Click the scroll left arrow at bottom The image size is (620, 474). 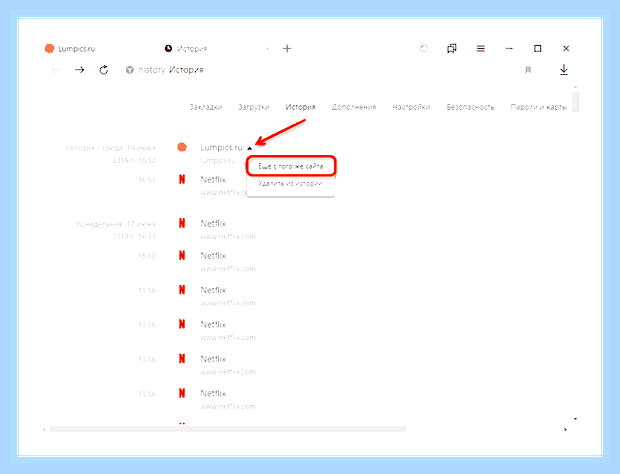[44, 429]
